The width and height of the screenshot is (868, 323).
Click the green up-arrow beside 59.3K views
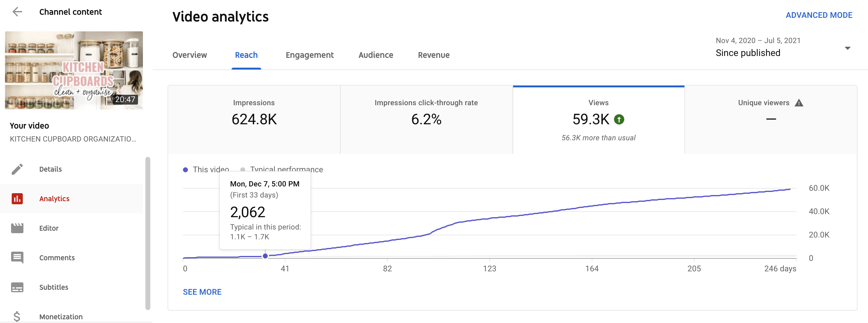click(619, 119)
